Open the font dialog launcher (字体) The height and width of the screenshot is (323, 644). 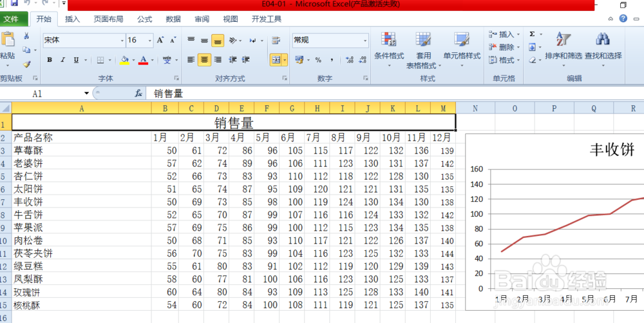176,77
